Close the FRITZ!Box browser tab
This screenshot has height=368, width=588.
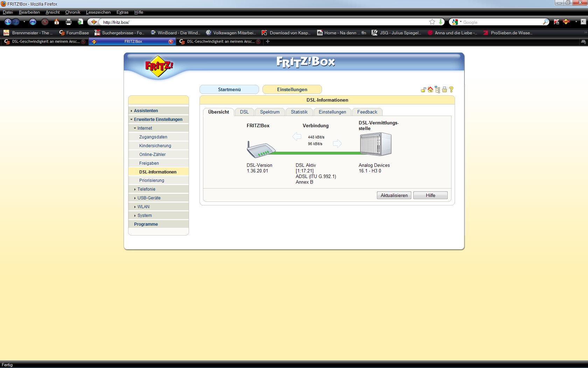pyautogui.click(x=171, y=42)
